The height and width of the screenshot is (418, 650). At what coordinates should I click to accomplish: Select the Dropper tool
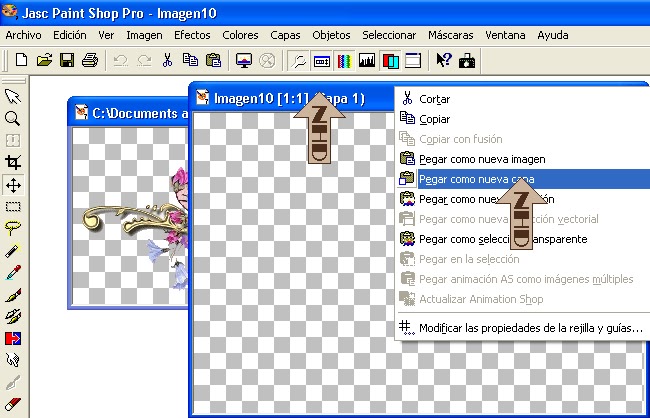coord(13,272)
